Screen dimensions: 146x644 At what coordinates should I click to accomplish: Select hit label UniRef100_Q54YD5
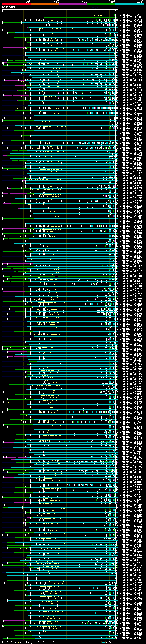click(x=131, y=42)
